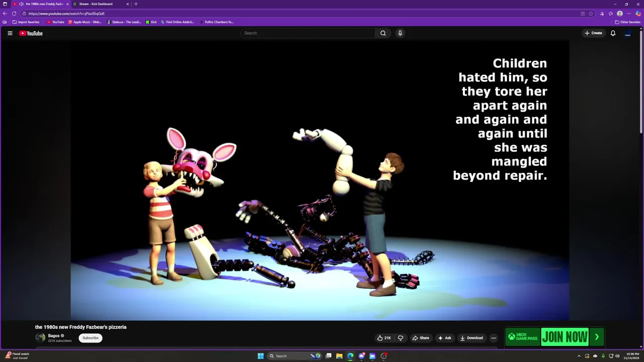Add page to favorites with star icon
The image size is (644, 362).
[x=591, y=14]
